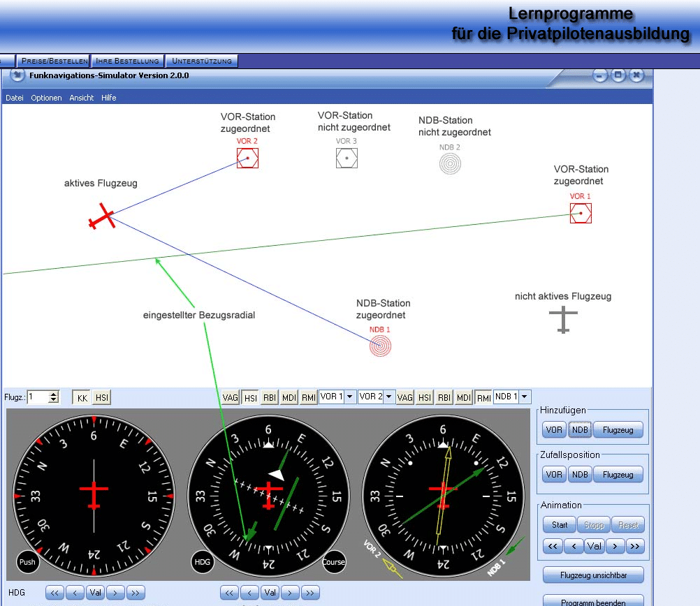Click the VOR 1 station hexagon
Viewport: 700px width, 606px height.
point(581,213)
